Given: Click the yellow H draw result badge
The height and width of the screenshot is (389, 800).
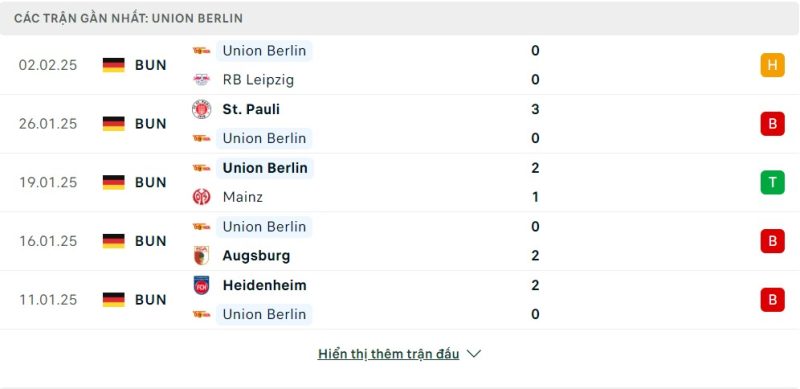Looking at the screenshot, I should tap(772, 65).
